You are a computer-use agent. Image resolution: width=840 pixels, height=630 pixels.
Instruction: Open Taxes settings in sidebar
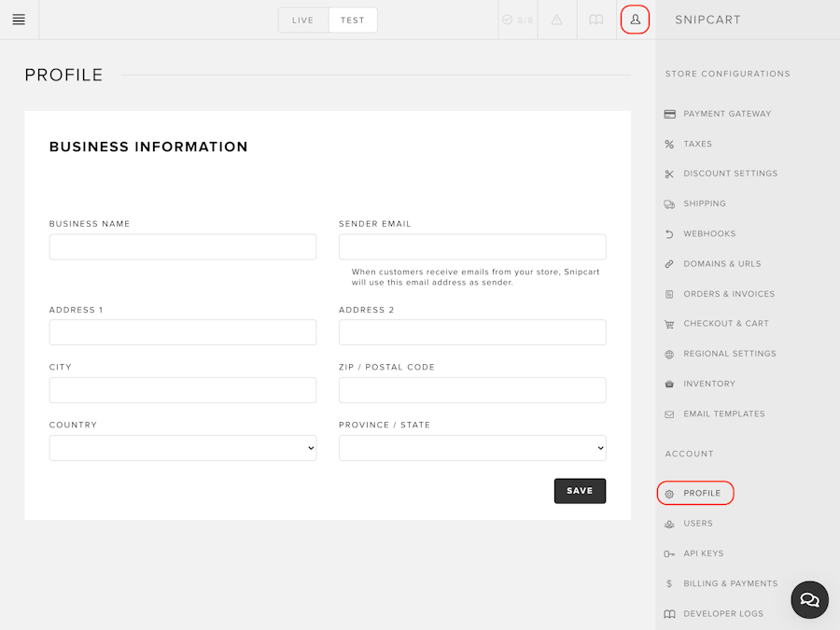pos(697,144)
